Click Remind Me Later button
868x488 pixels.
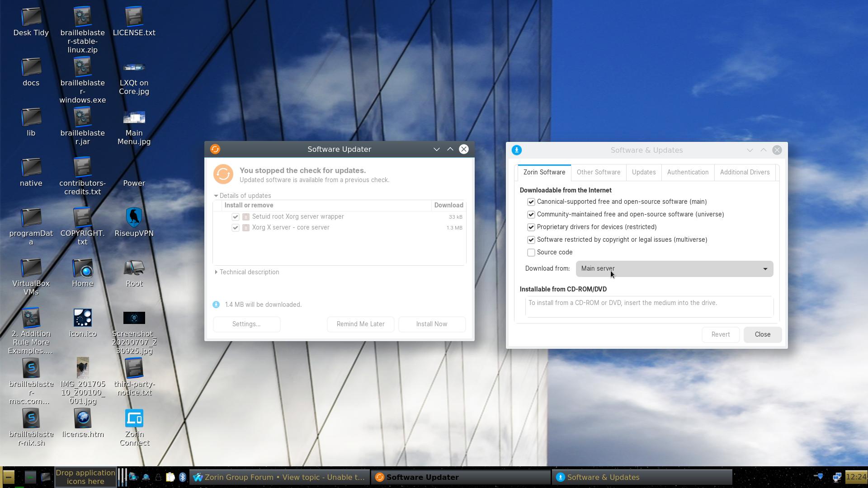pos(360,324)
